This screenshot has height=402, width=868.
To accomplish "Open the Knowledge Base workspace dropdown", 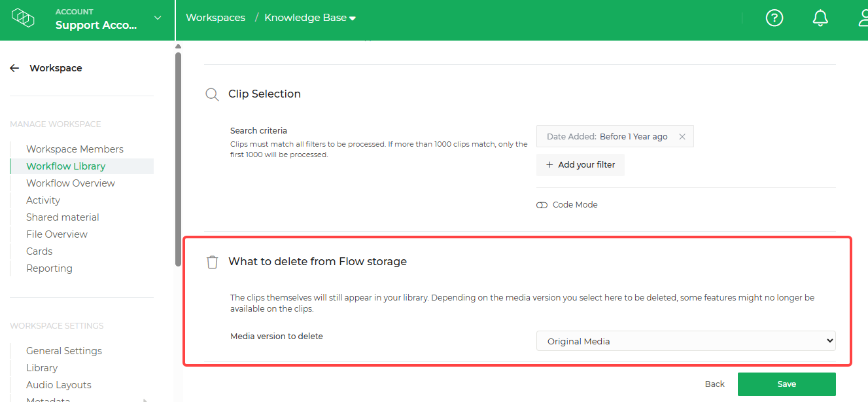I will pyautogui.click(x=310, y=18).
